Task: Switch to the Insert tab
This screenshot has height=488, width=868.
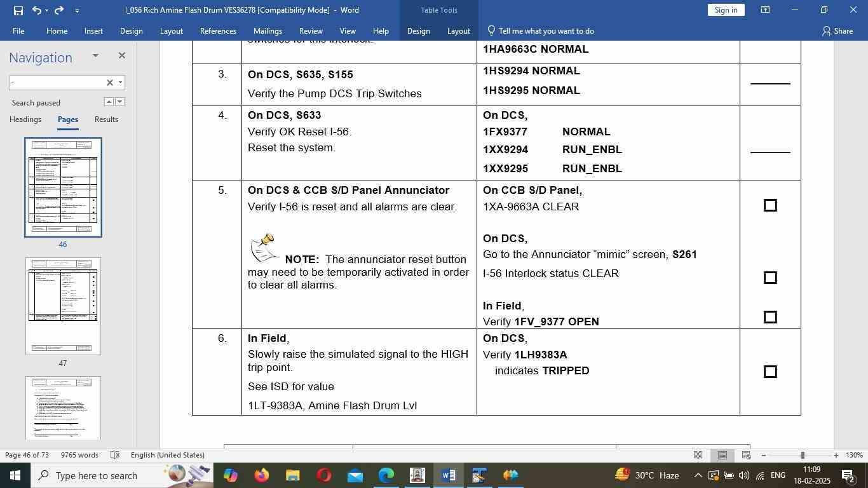Action: [x=93, y=30]
